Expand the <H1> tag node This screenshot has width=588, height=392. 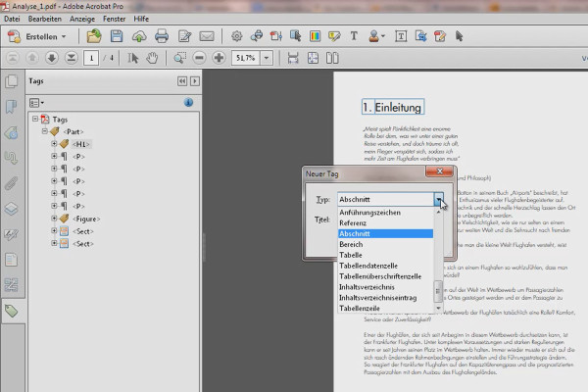[54, 144]
